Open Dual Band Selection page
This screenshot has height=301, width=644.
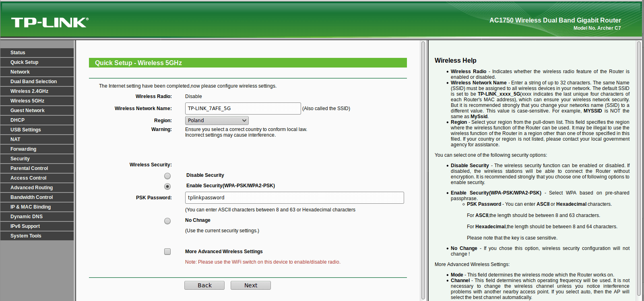pos(37,82)
